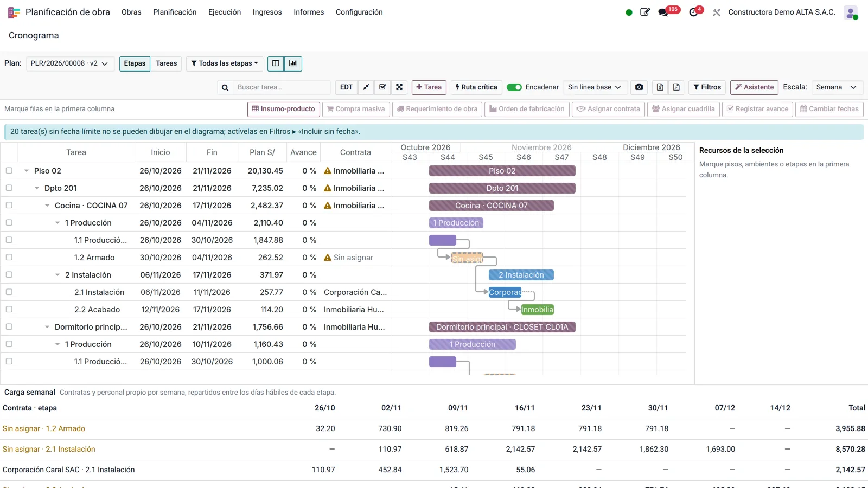Collapse the Piso 02 tree row

[27, 170]
